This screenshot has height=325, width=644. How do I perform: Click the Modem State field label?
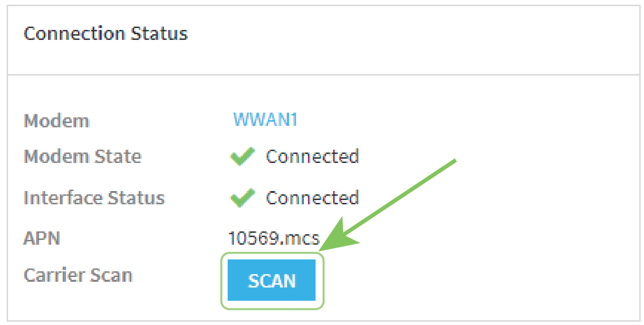pyautogui.click(x=82, y=156)
